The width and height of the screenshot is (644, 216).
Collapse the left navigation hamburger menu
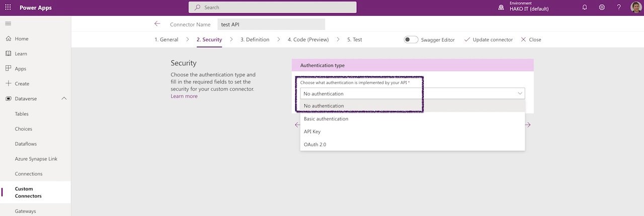tap(8, 24)
